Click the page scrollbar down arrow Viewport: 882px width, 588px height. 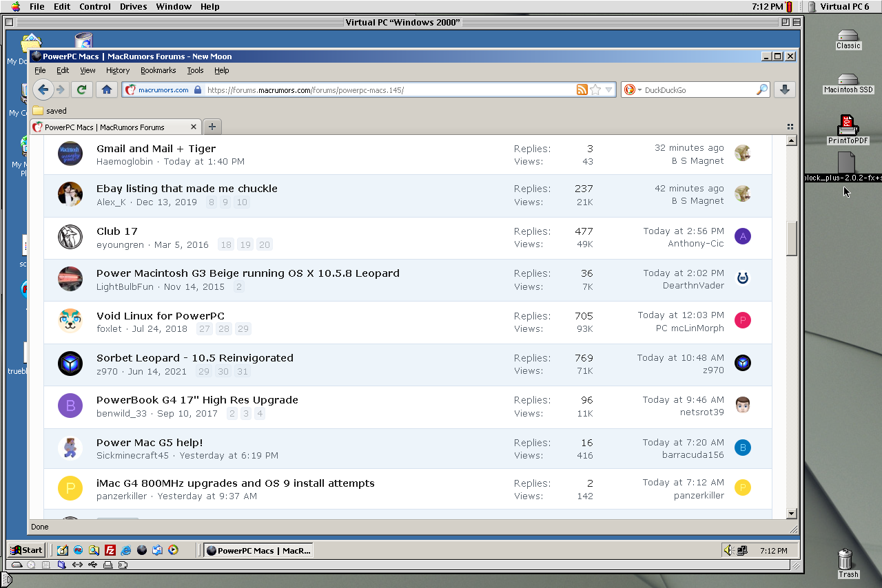click(x=791, y=514)
